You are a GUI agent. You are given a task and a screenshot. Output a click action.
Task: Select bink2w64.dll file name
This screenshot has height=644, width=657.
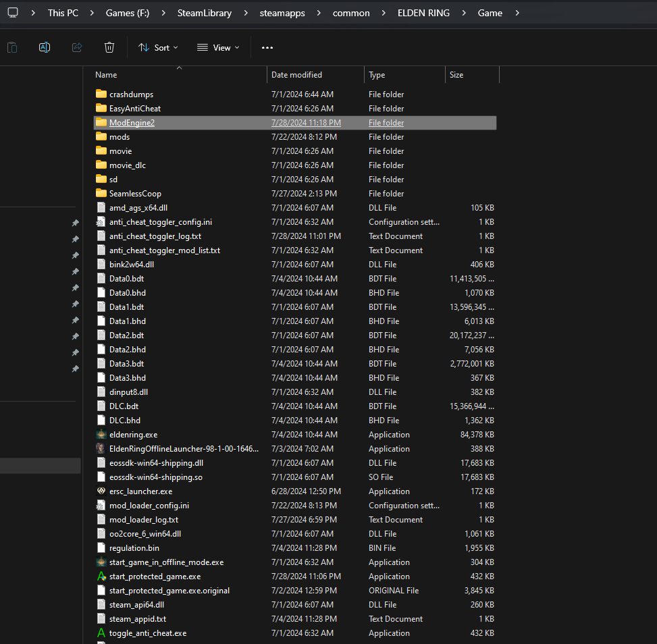[132, 265]
